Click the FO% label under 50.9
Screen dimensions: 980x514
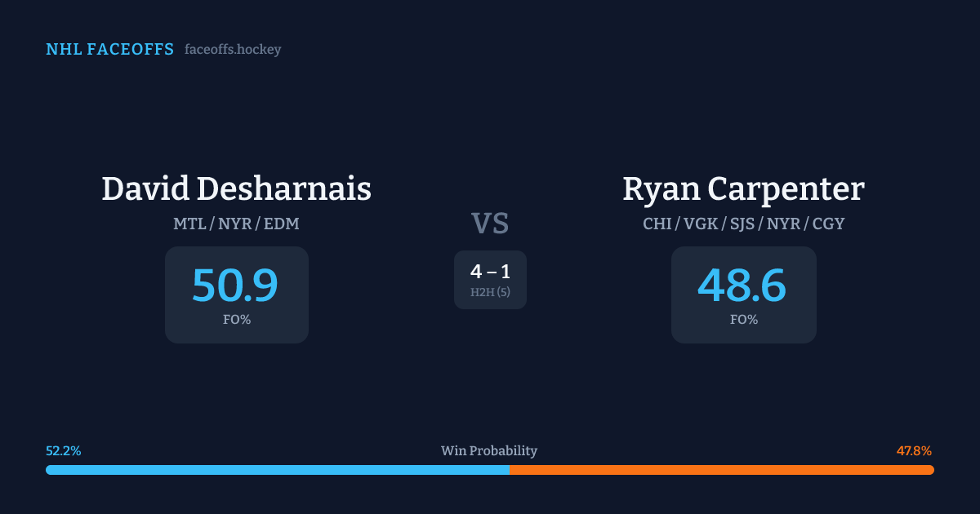pos(237,320)
